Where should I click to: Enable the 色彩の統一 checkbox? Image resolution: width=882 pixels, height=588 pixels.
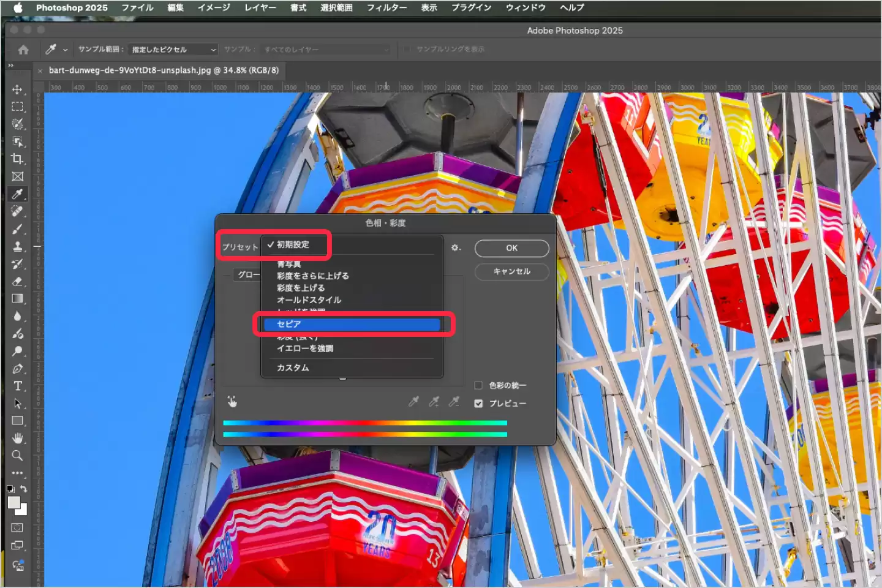[x=478, y=385]
